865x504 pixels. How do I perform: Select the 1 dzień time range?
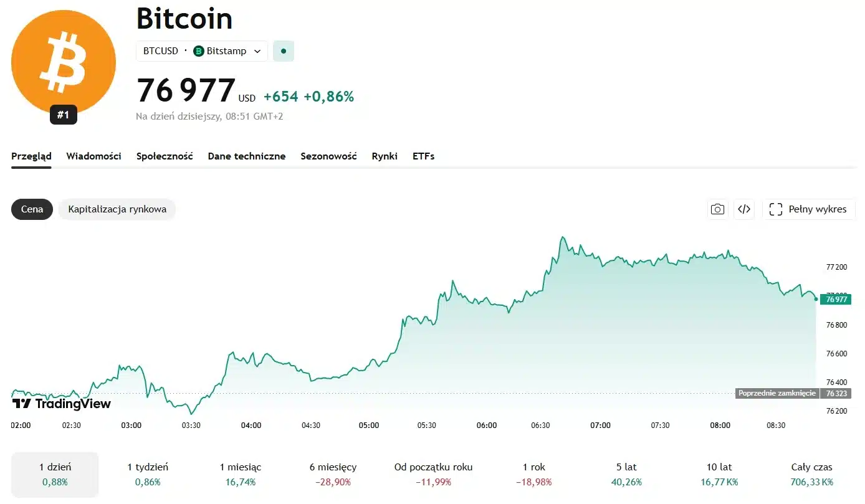pos(55,474)
